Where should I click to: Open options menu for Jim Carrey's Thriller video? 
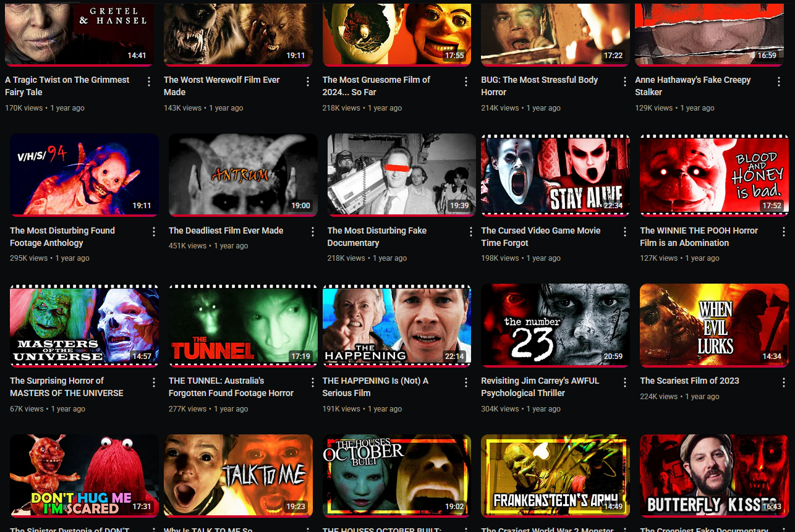[625, 382]
